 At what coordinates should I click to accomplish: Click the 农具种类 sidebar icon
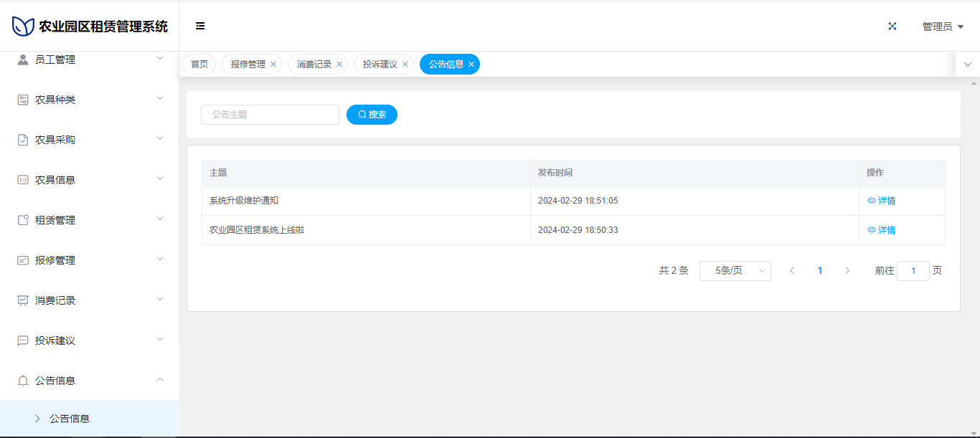coord(23,100)
